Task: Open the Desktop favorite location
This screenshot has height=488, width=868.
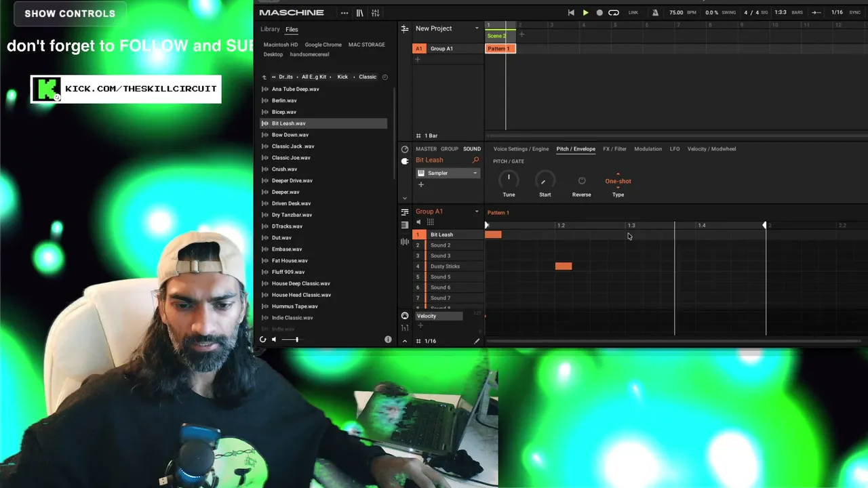Action: pos(273,54)
